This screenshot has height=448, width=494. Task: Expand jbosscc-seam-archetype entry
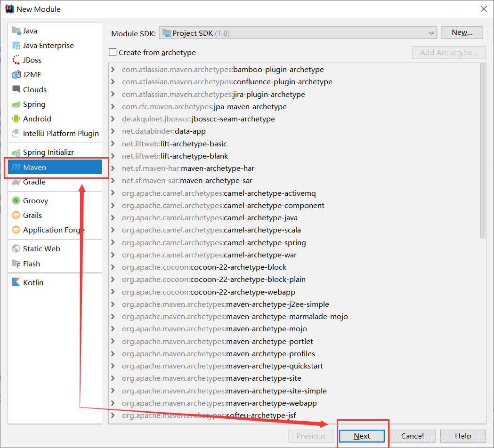(x=113, y=119)
